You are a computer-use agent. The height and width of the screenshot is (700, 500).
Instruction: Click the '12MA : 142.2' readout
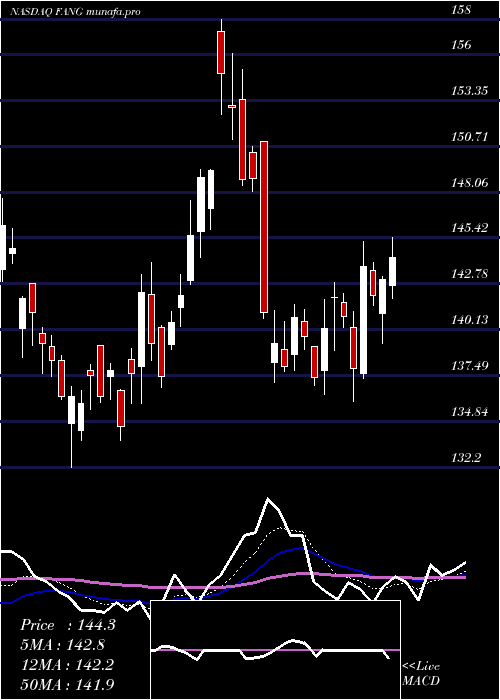[x=67, y=664]
